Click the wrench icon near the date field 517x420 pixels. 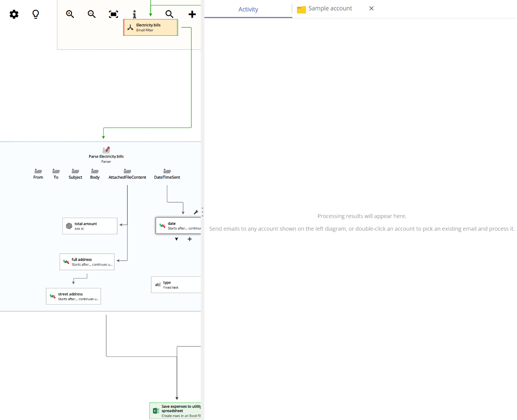[196, 212]
